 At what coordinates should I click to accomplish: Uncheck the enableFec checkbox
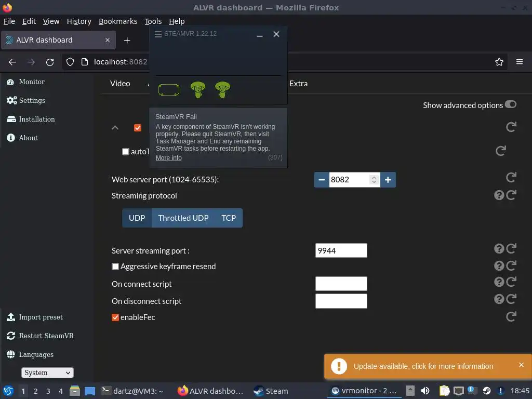click(x=115, y=317)
